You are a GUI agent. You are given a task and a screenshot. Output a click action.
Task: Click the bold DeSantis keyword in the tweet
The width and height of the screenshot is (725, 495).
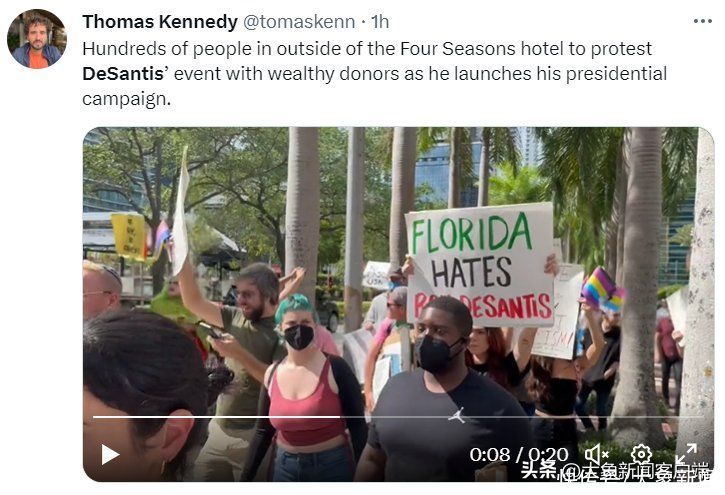tap(125, 73)
